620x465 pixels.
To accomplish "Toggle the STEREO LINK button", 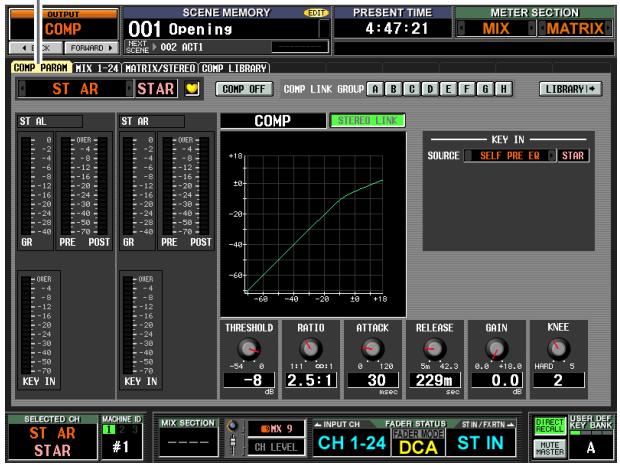I will [x=367, y=120].
